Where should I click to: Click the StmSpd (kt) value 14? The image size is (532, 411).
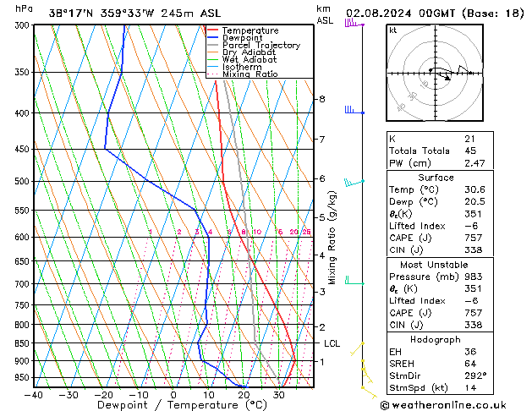pos(470,387)
